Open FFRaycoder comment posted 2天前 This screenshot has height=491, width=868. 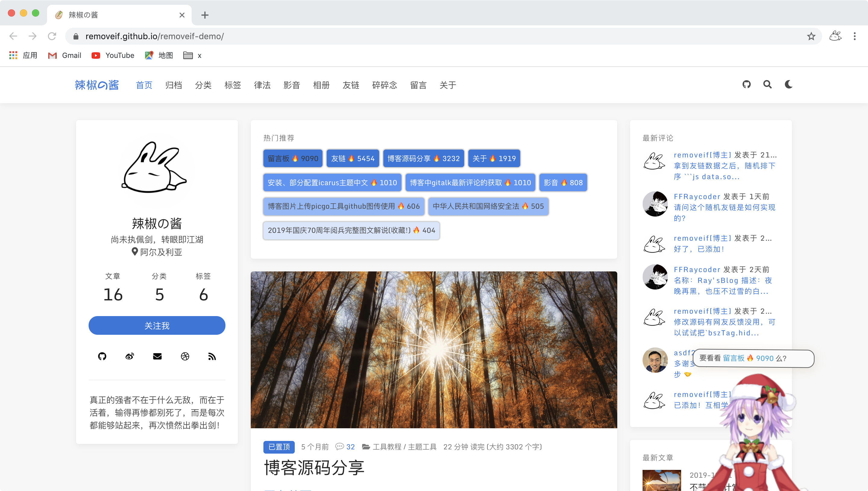722,286
